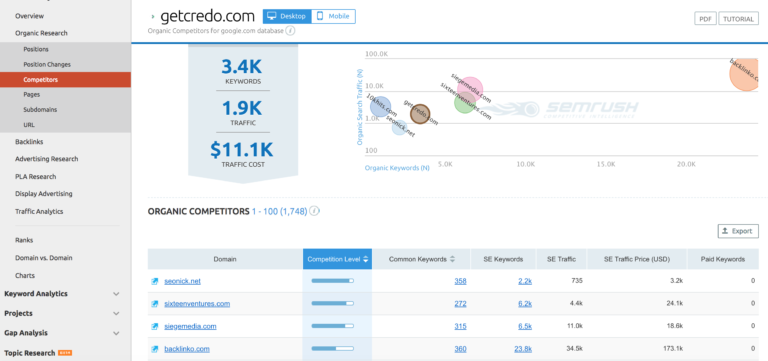The height and width of the screenshot is (361, 768).
Task: Click the SE Traffic Price (USD) header
Action: pos(637,259)
